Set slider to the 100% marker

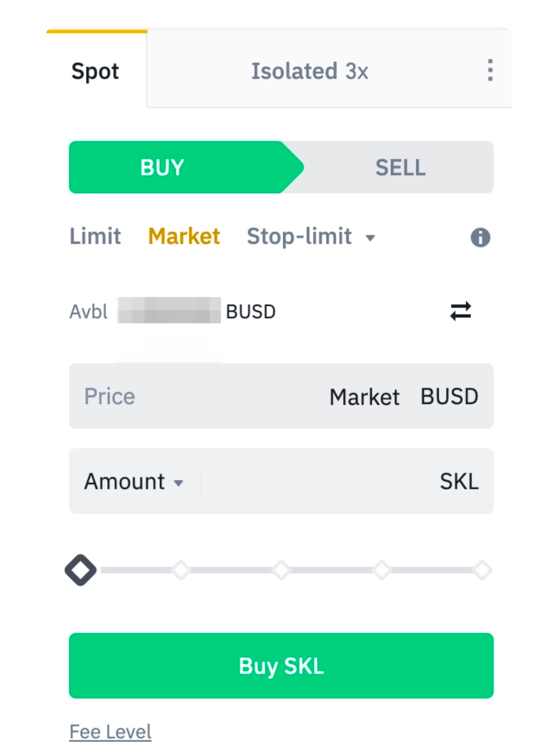tap(482, 570)
